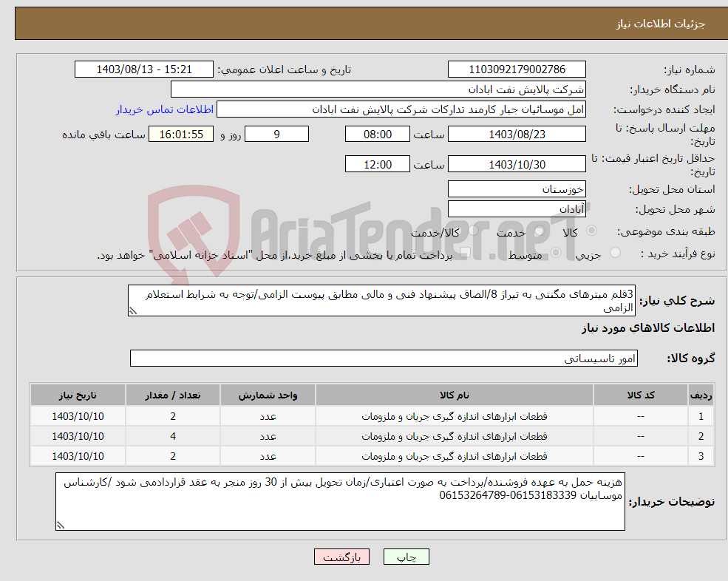Viewport: 728px width, 581px height.
Task: Click the unit عدد in row 3
Action: point(268,457)
